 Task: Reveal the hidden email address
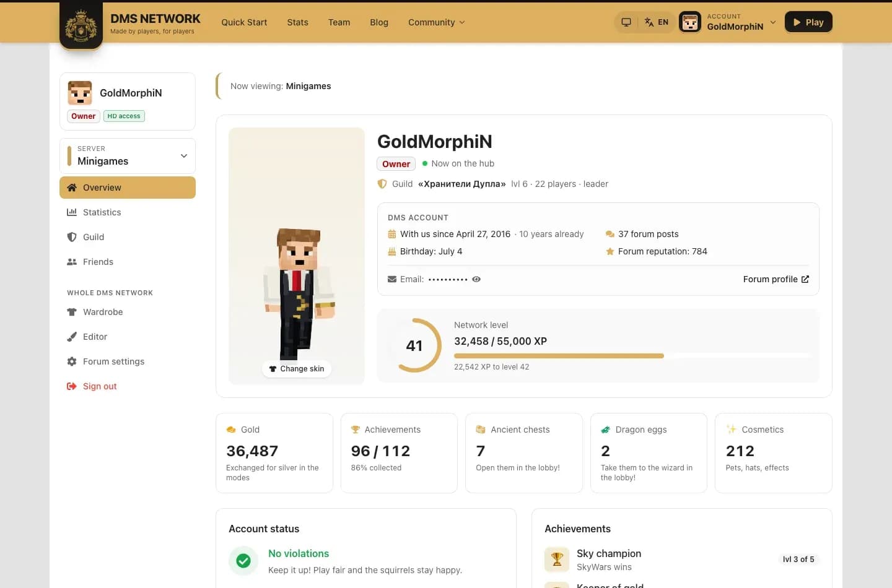coord(476,279)
